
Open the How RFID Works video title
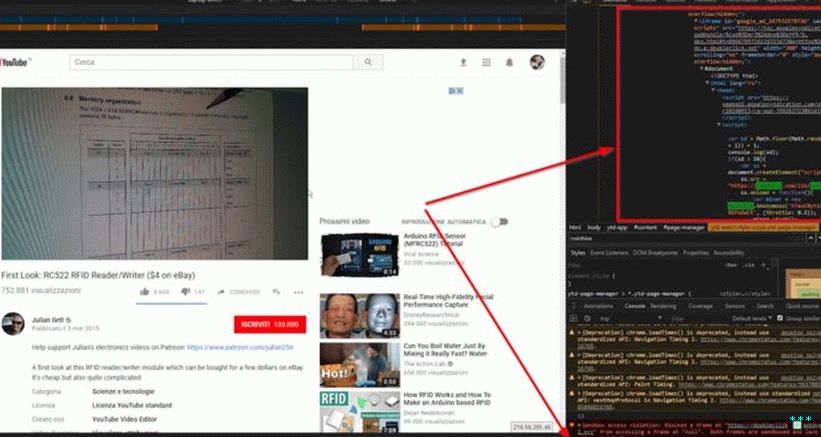(x=448, y=399)
